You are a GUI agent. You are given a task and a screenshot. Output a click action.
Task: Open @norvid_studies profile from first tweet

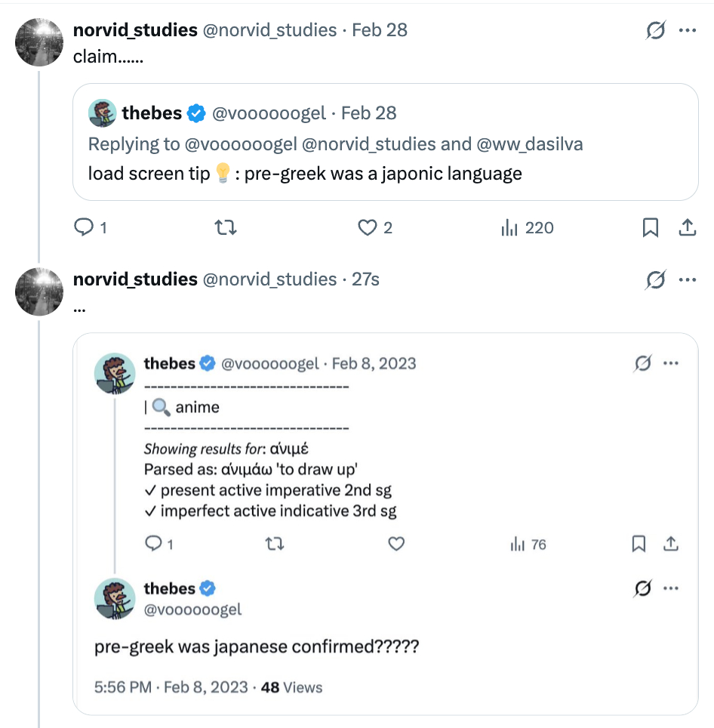pyautogui.click(x=269, y=30)
